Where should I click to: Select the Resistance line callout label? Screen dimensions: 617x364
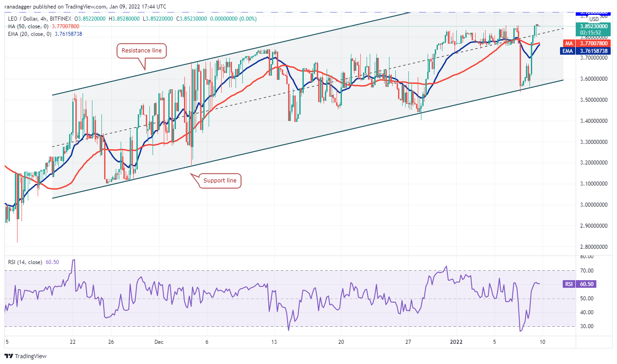[142, 51]
